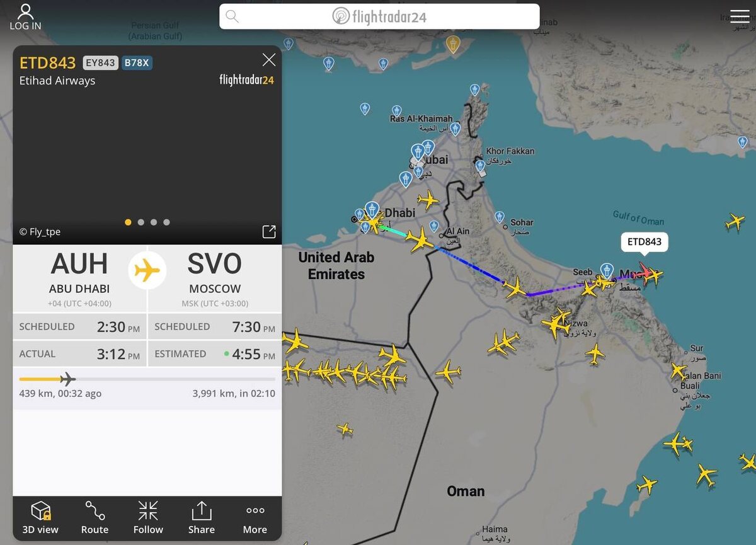Click the Seeb airport tower marker
Viewport: 756px width, 545px height.
click(607, 271)
